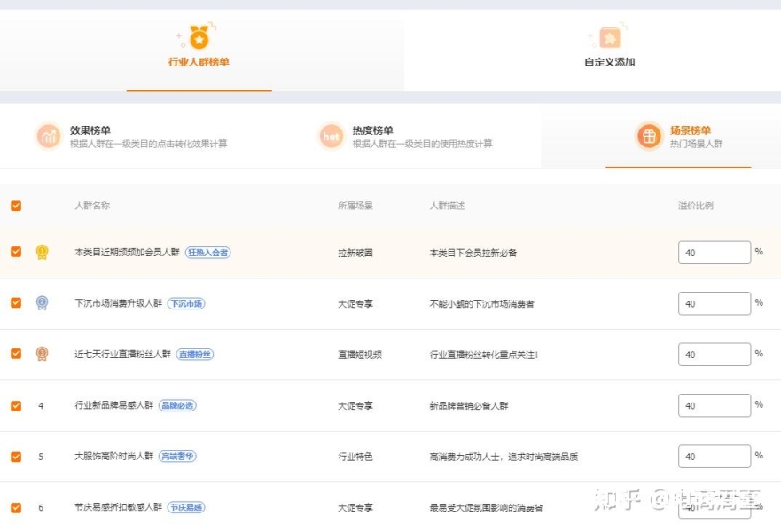Click the bronze third-place medal icon

tap(42, 354)
